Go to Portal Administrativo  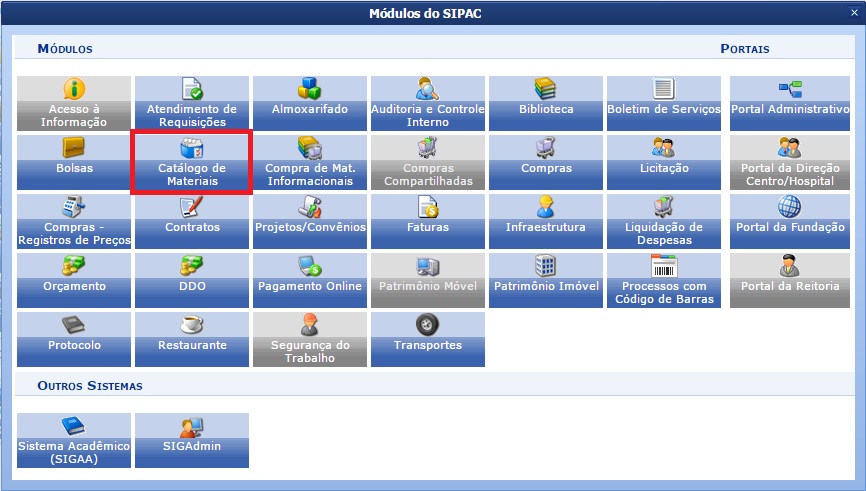pos(789,103)
